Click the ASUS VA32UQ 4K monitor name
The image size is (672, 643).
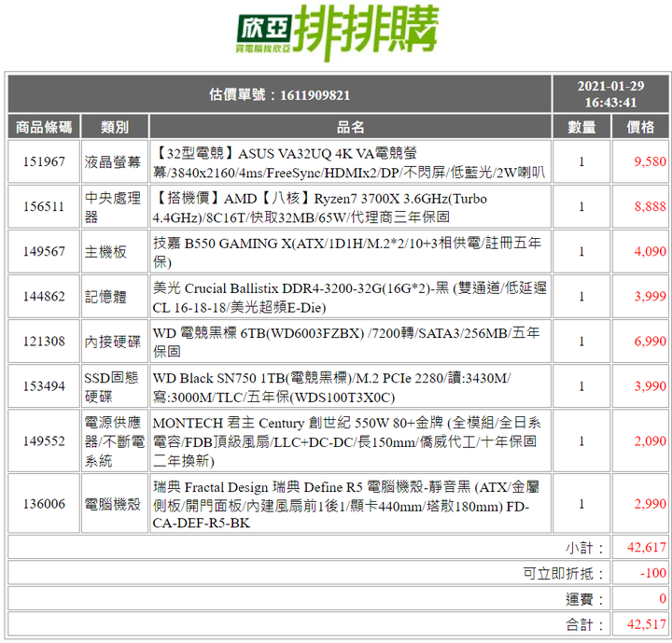point(350,162)
